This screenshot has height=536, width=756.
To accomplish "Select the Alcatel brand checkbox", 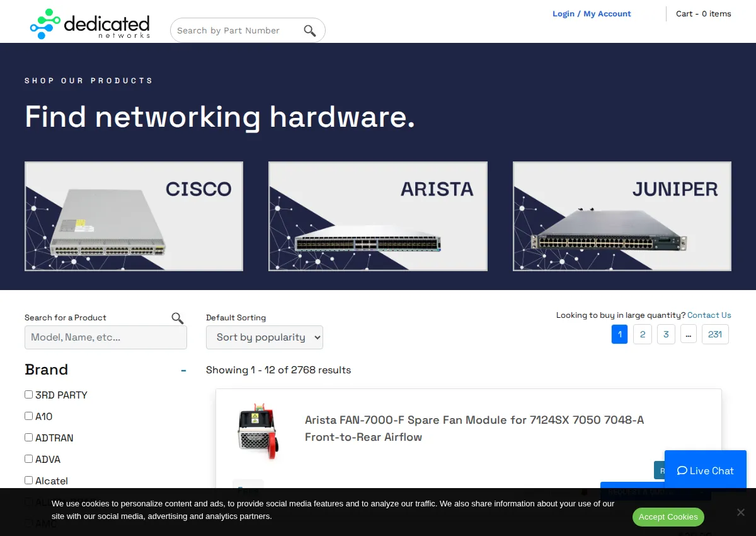I will 28,481.
